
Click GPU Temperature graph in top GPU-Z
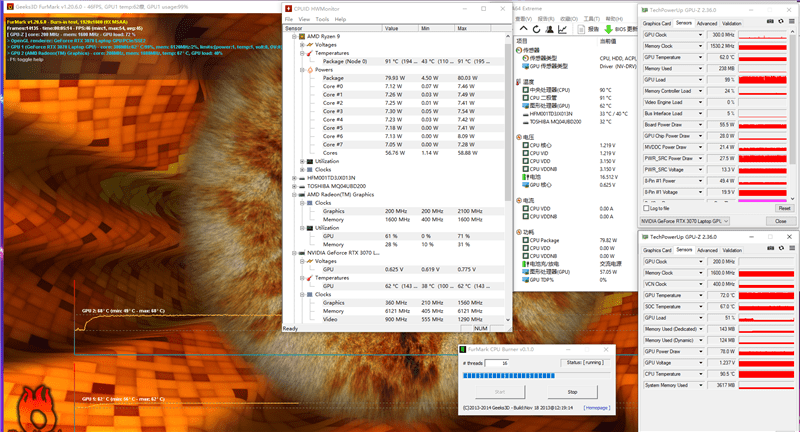[x=763, y=57]
